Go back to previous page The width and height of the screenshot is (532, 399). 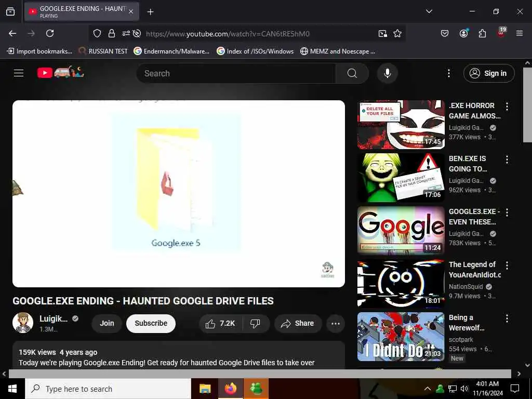pyautogui.click(x=12, y=33)
